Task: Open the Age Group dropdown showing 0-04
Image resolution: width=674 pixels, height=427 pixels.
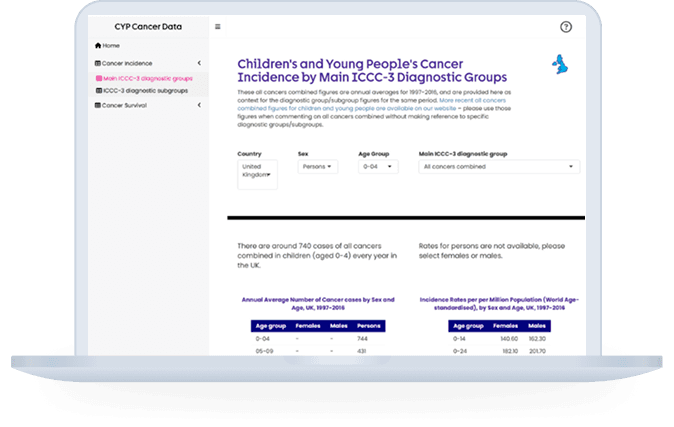Action: pos(381,167)
